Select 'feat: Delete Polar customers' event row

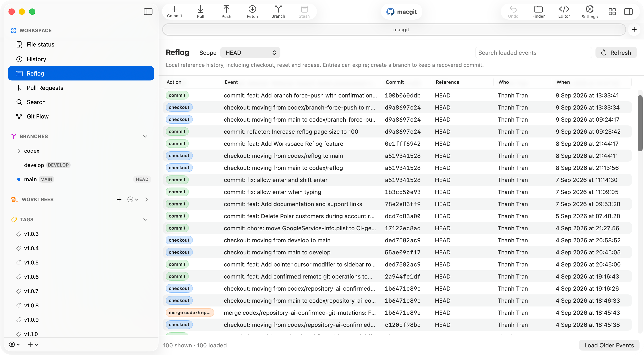coord(398,216)
